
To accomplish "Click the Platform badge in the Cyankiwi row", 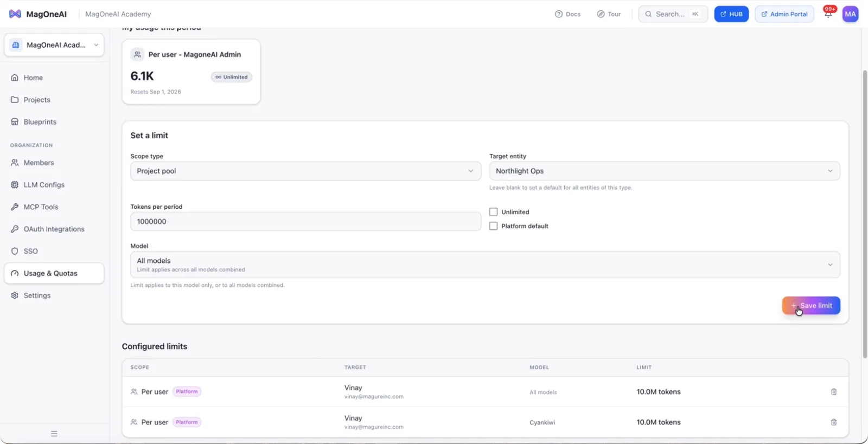I will pos(187,422).
